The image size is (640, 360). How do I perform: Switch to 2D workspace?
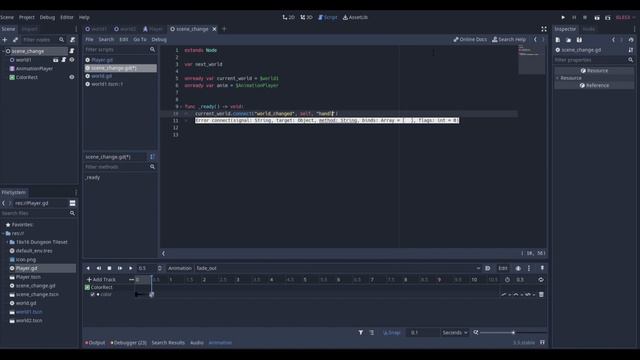[x=288, y=17]
